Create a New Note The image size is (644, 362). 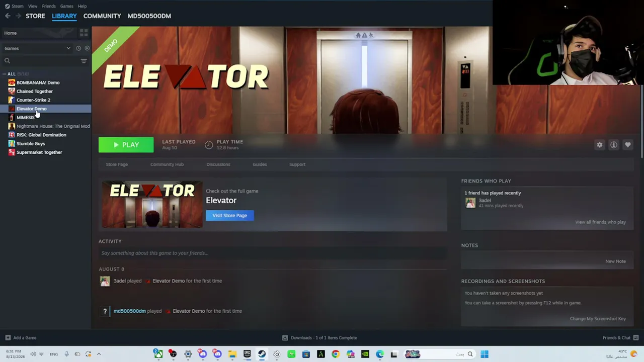[616, 261]
